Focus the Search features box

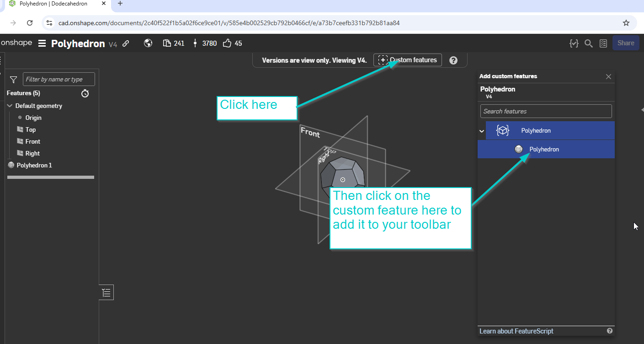[546, 111]
